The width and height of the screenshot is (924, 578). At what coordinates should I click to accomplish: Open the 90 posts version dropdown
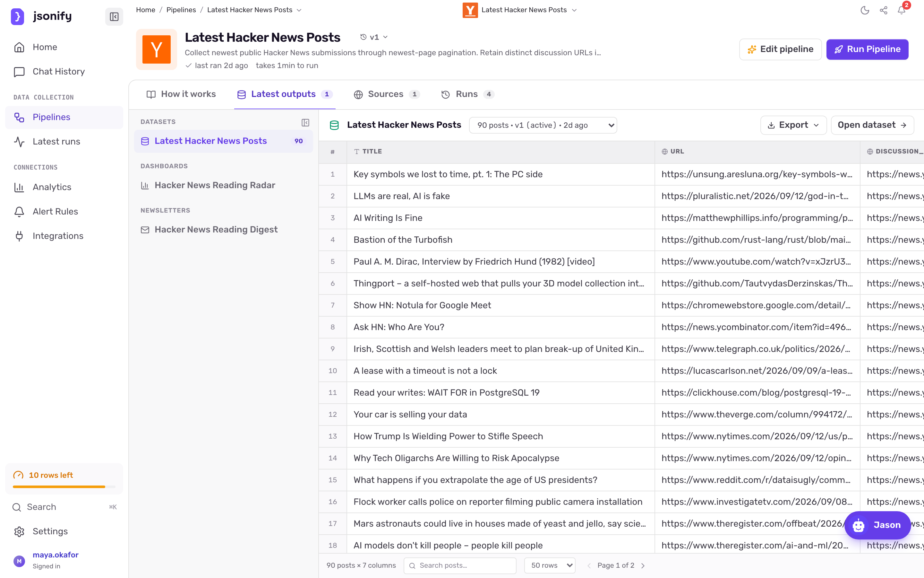[543, 125]
